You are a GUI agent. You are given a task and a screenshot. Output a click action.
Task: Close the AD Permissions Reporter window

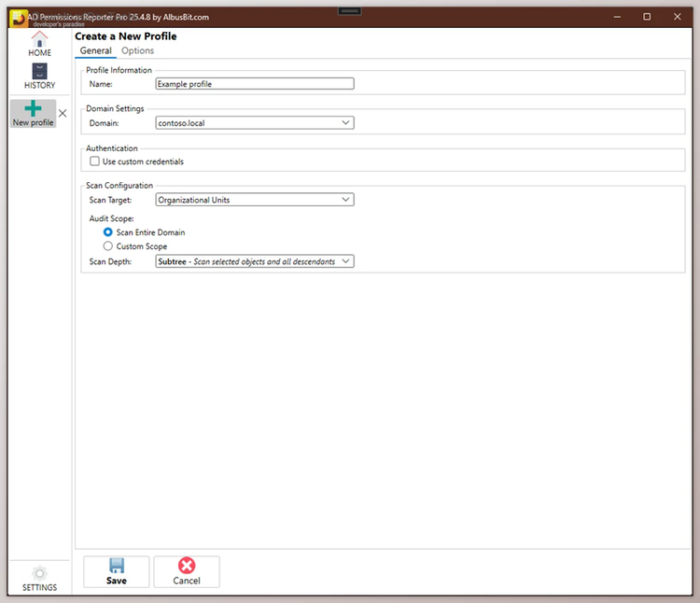coord(678,17)
